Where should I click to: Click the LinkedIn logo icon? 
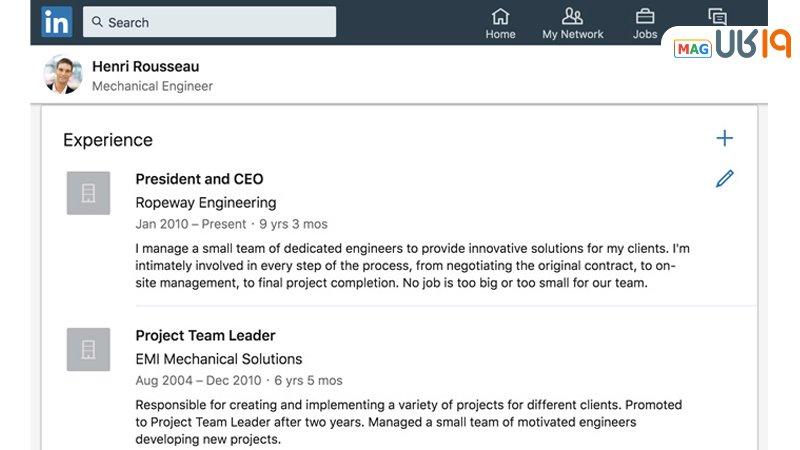tap(56, 21)
